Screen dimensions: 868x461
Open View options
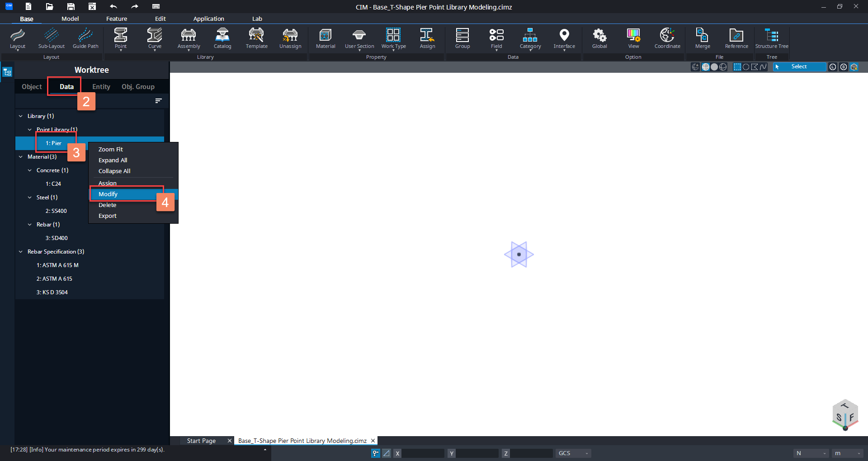633,38
